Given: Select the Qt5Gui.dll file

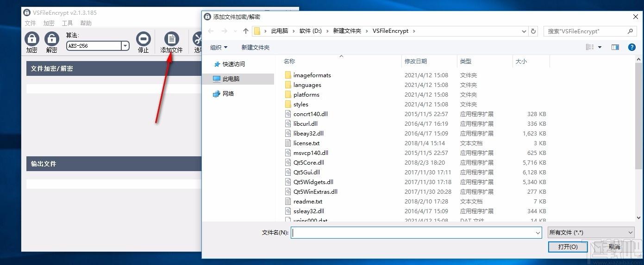Looking at the screenshot, I should coord(306,172).
